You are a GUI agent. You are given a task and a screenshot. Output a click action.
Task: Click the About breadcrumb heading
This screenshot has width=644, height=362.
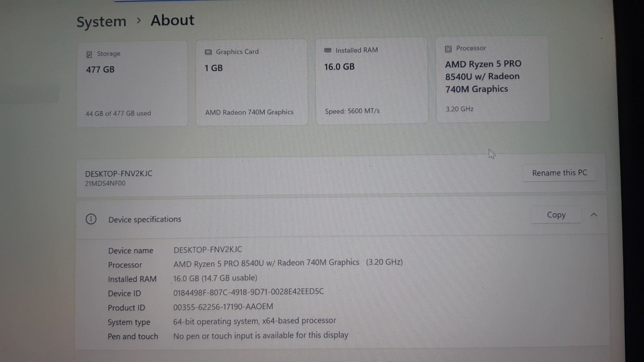(172, 20)
